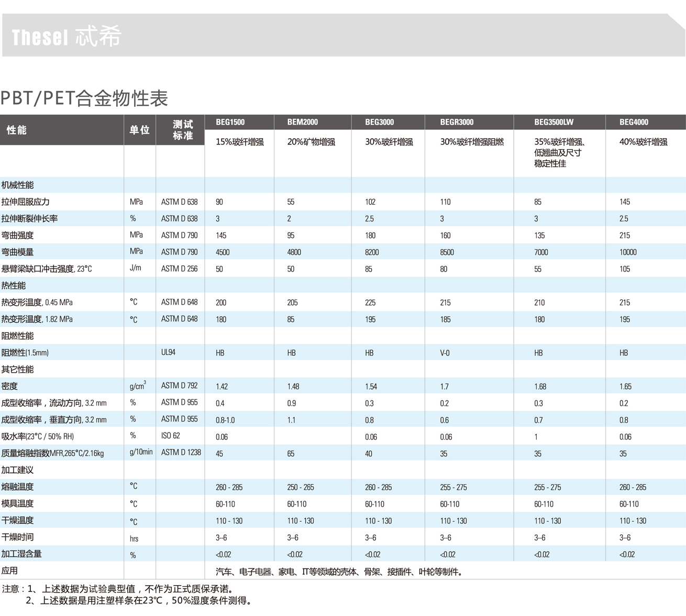Click the Thesel brand logo in the banner
The image size is (686, 616).
[x=66, y=37]
